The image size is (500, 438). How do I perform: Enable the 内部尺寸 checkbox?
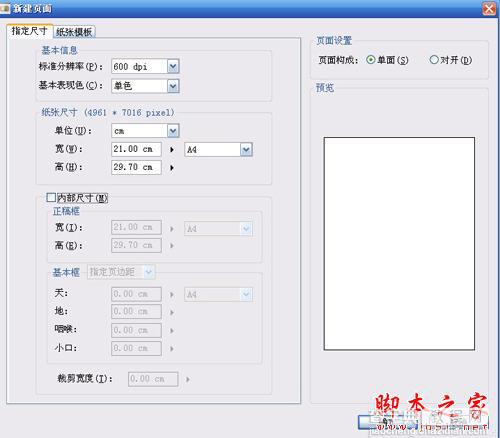tap(51, 198)
